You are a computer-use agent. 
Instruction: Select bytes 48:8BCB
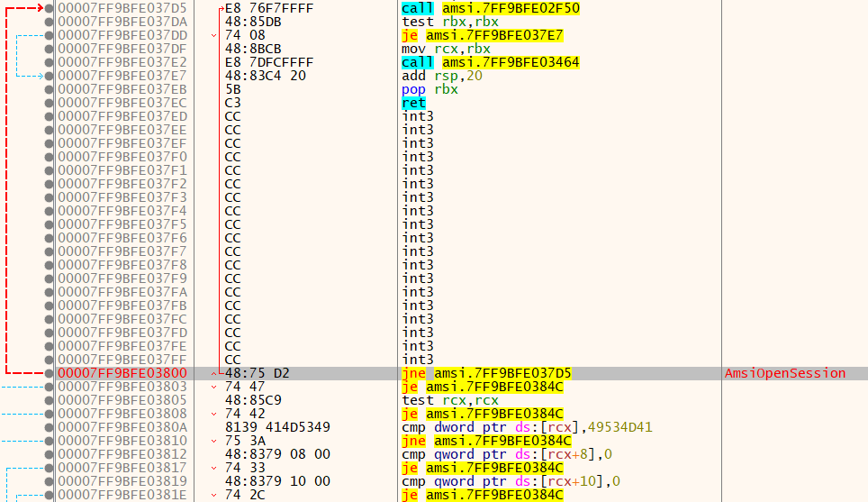click(x=253, y=49)
